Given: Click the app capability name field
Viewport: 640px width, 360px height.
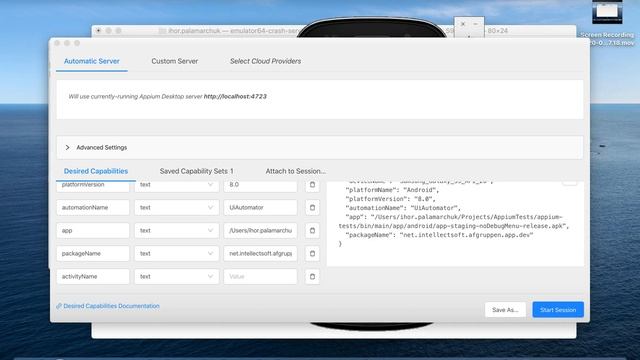Looking at the screenshot, I should coord(93,231).
